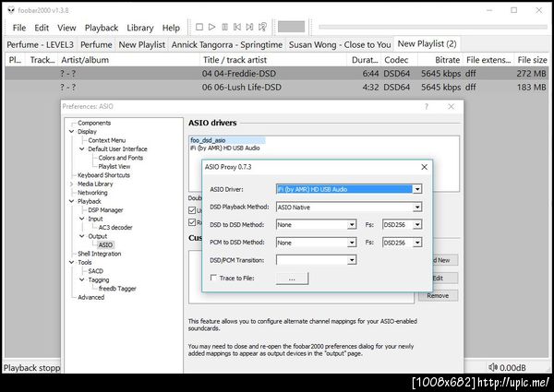Select Keyboard Shortcuts in preferences tree
This screenshot has height=392, width=554.
(103, 175)
